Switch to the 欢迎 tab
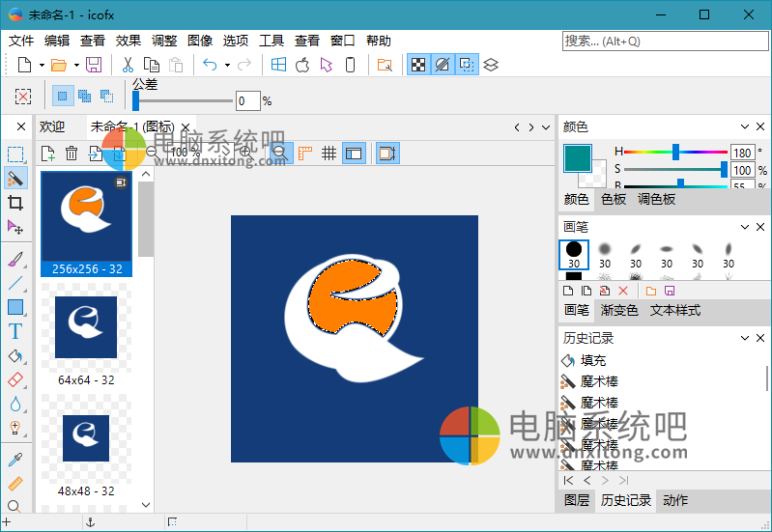772x532 pixels. pyautogui.click(x=52, y=127)
